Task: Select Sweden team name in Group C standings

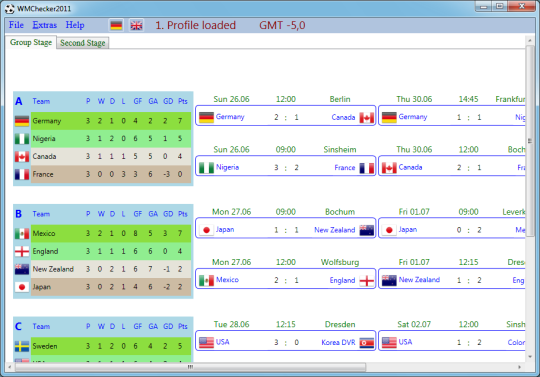Action: tap(45, 346)
